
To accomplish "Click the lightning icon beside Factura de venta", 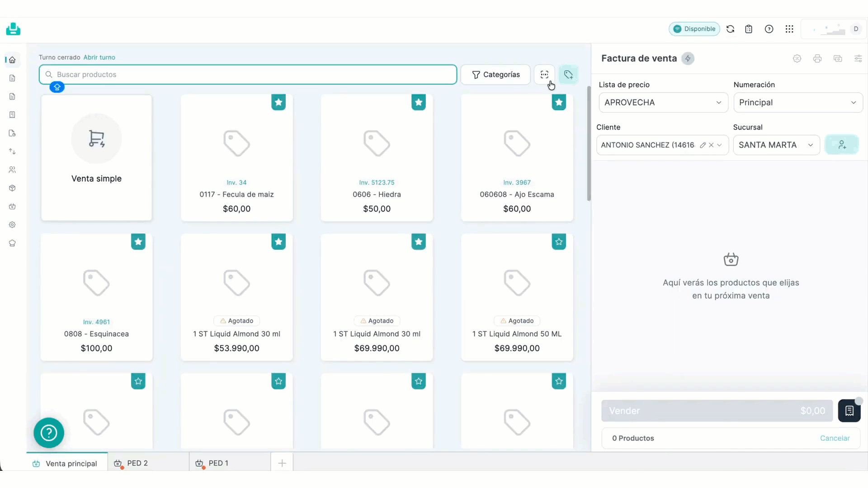I will pos(688,58).
